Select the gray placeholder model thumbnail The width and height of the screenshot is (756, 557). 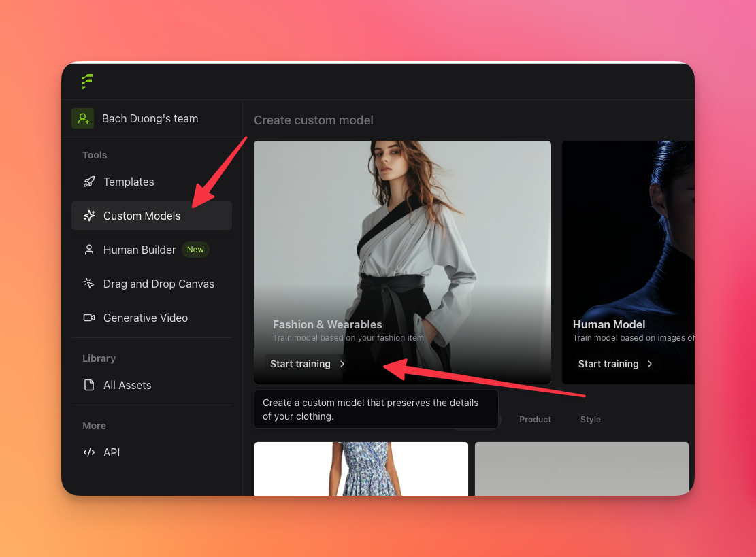coord(581,469)
